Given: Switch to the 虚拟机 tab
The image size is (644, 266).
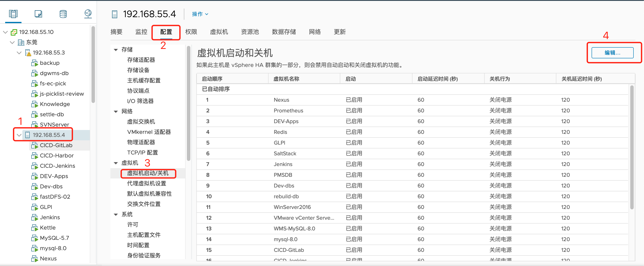Looking at the screenshot, I should click(219, 32).
